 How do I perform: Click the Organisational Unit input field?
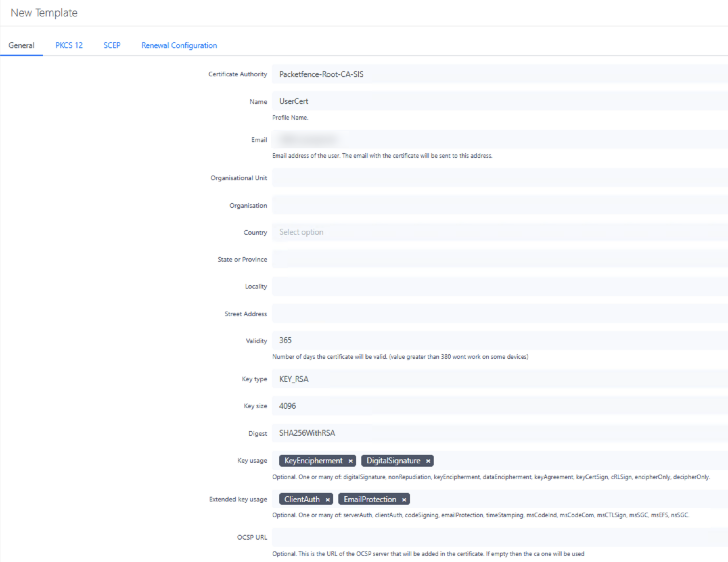[x=500, y=178]
